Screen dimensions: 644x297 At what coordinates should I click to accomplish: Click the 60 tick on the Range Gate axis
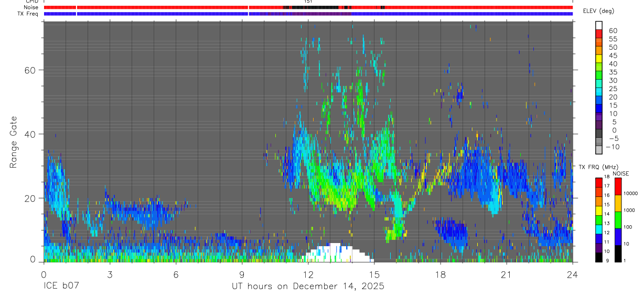[29, 70]
